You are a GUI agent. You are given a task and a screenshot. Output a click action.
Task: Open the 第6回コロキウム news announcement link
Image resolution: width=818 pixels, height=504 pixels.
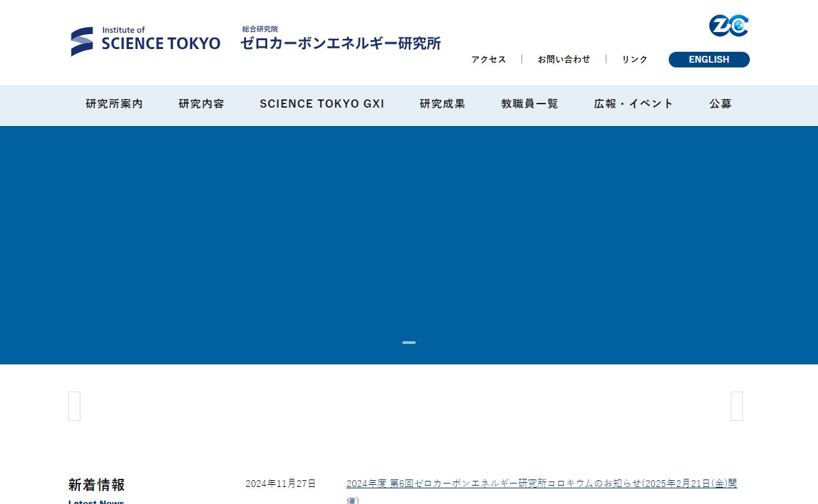coord(541,484)
